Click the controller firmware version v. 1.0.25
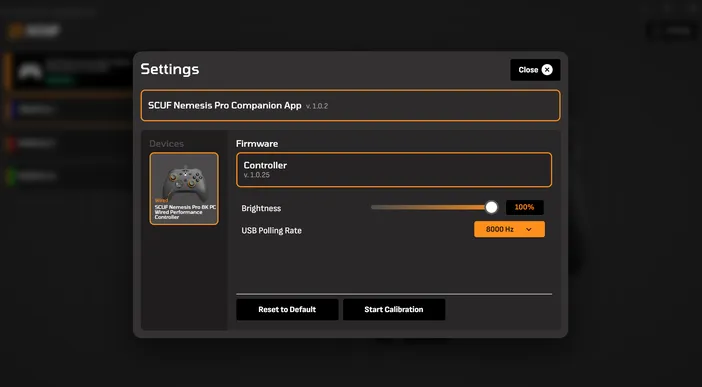This screenshot has height=387, width=702. [257, 175]
